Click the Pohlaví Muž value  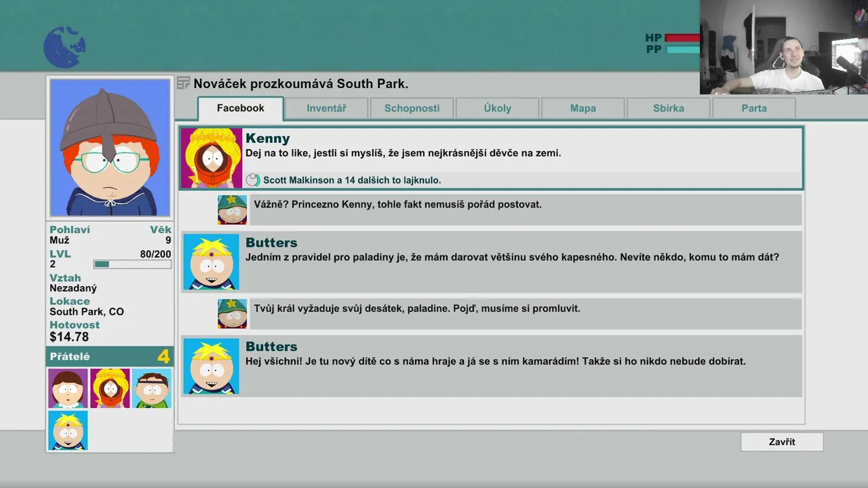coord(59,241)
